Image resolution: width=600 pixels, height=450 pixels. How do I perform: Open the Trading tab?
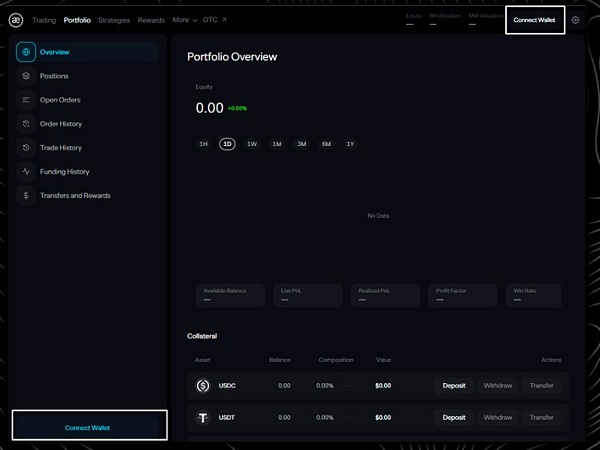click(44, 19)
